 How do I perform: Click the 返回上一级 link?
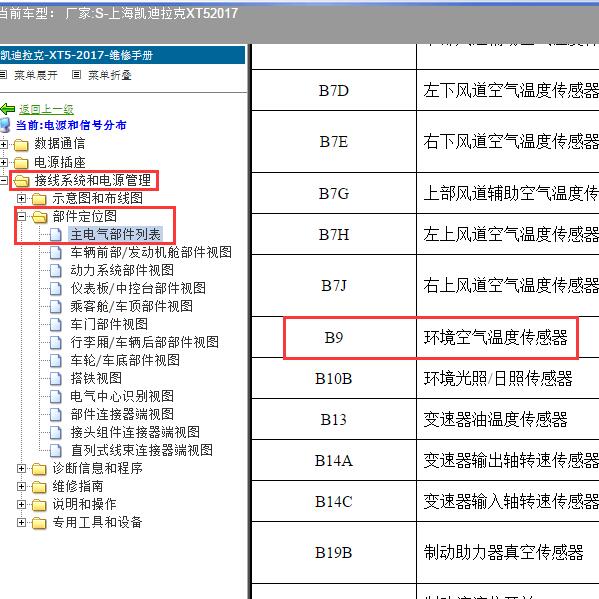point(46,110)
